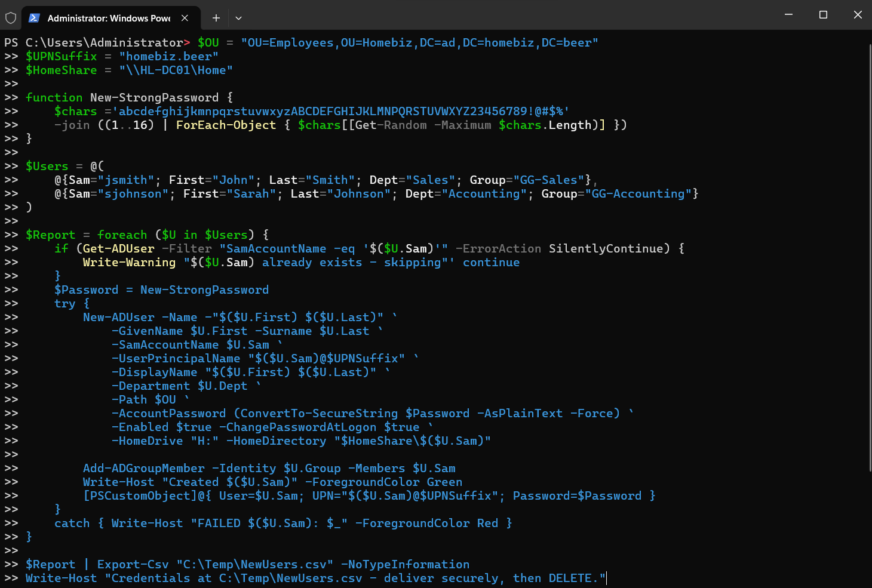Click the "ConvertTo-SecureString" cmdlet

click(320, 413)
